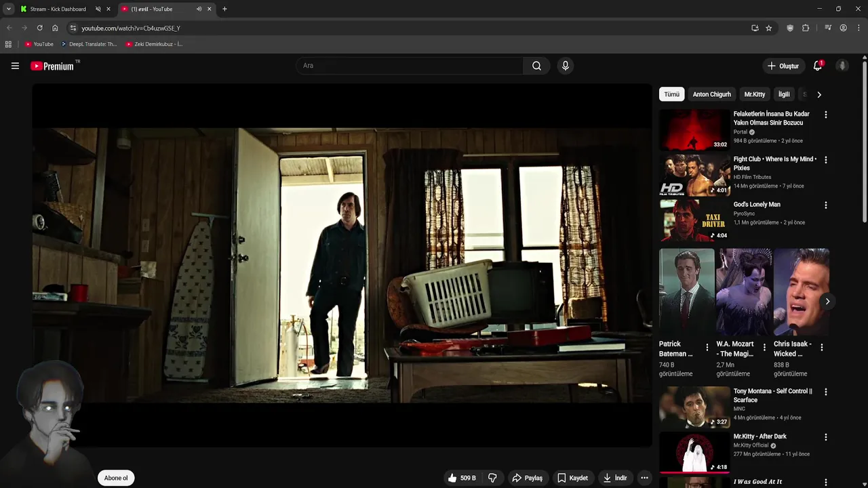Open the media control icon in toolbar
Image resolution: width=868 pixels, height=488 pixels.
(828, 28)
